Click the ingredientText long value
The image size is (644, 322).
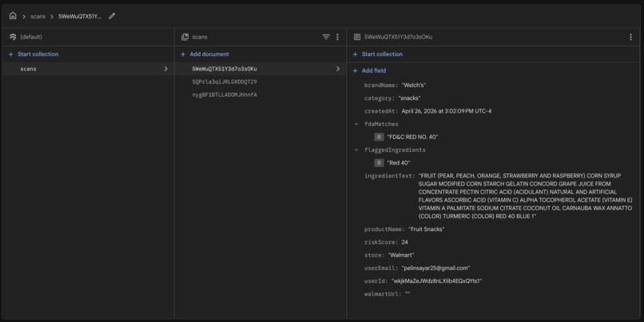click(x=525, y=196)
